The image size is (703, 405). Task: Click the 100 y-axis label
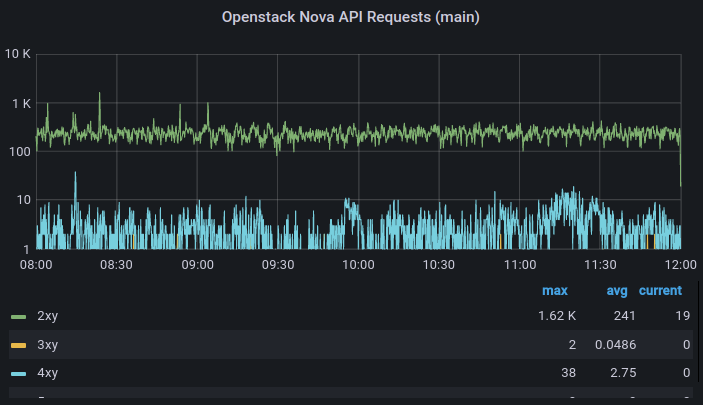pyautogui.click(x=20, y=152)
